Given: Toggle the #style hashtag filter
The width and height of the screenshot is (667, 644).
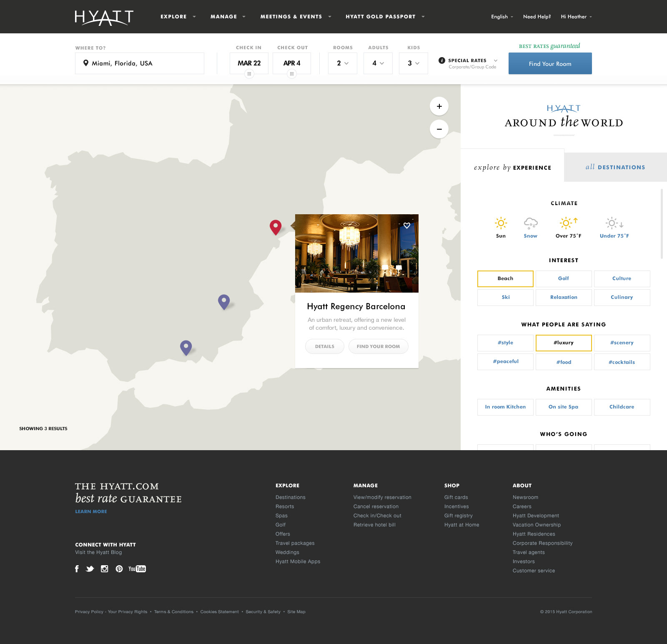Looking at the screenshot, I should pyautogui.click(x=505, y=343).
